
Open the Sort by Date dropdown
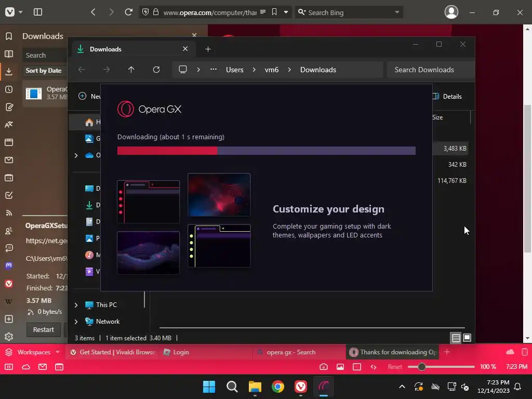click(x=45, y=71)
